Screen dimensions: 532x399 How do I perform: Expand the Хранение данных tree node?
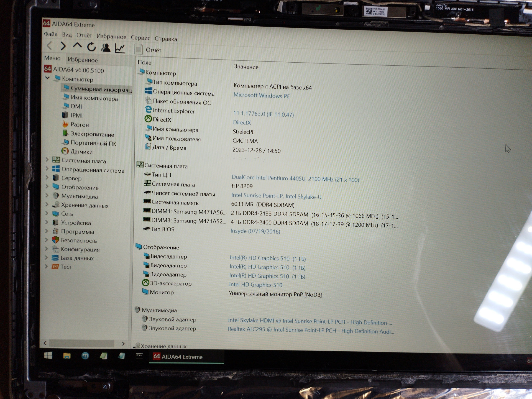point(47,204)
